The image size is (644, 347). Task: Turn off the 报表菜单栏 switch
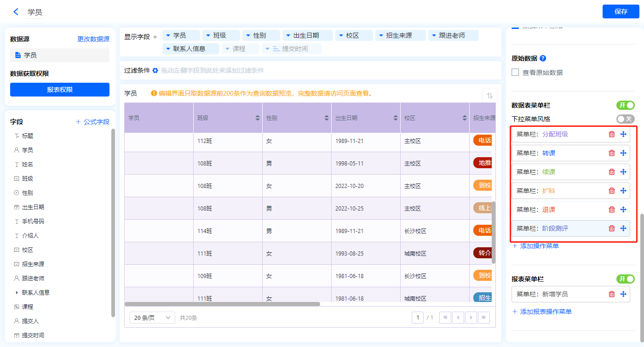click(x=625, y=279)
